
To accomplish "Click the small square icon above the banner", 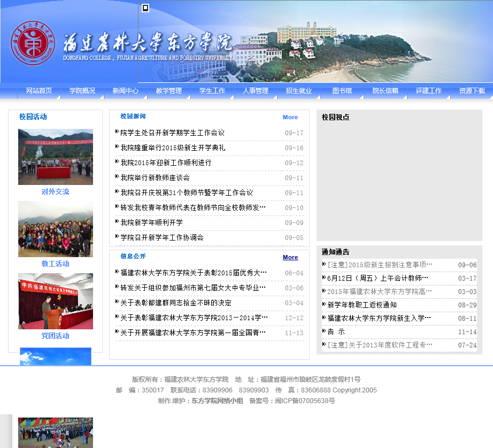I will tap(145, 8).
